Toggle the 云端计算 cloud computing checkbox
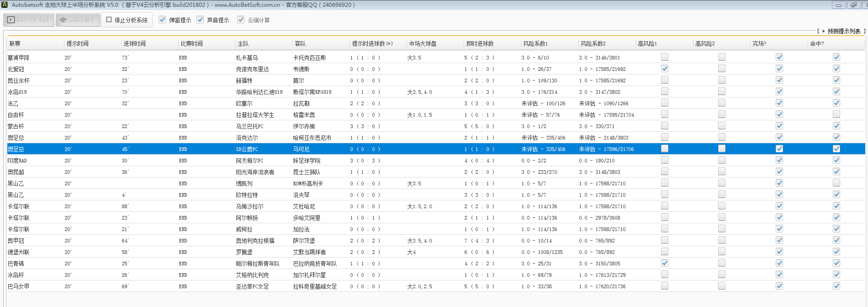Viewport: 868px width, 307px height. coord(241,20)
